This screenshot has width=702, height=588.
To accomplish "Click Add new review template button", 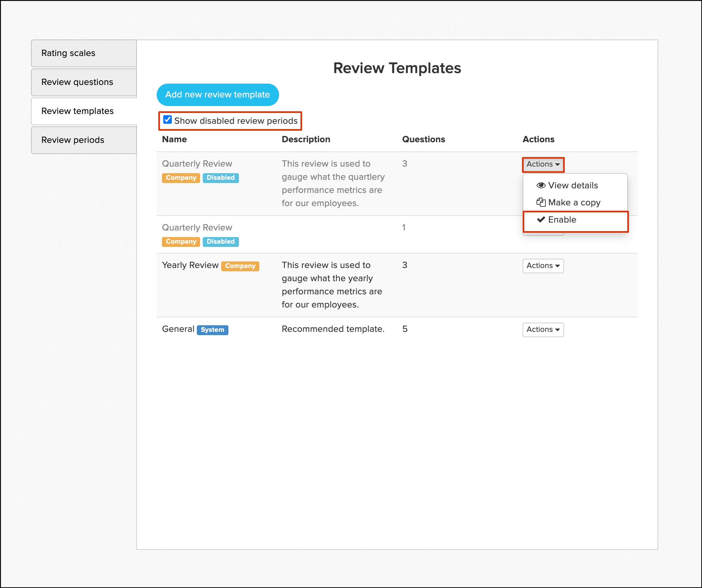I will click(217, 95).
